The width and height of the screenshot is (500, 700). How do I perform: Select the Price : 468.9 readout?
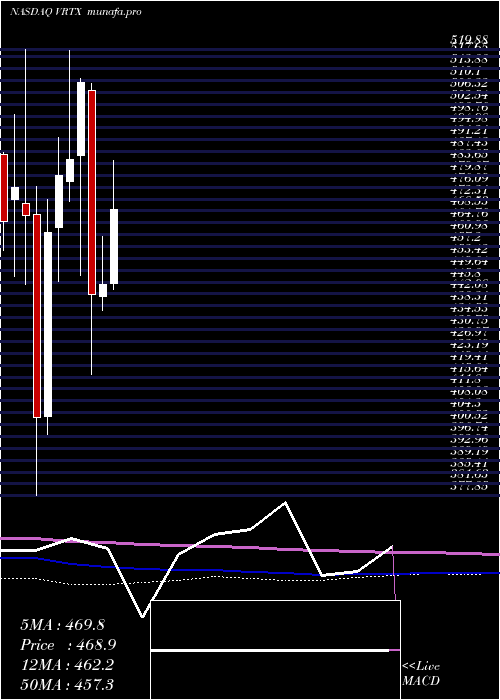[x=69, y=645]
